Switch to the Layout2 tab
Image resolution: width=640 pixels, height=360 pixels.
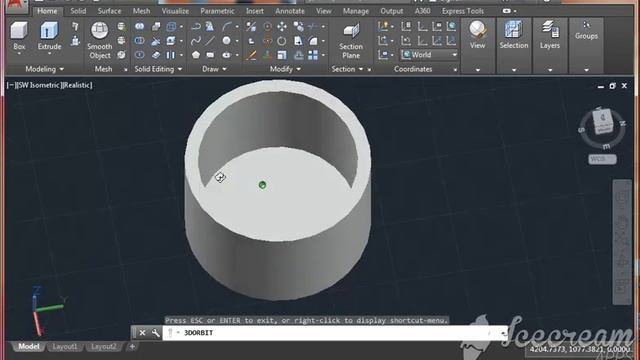(x=103, y=347)
